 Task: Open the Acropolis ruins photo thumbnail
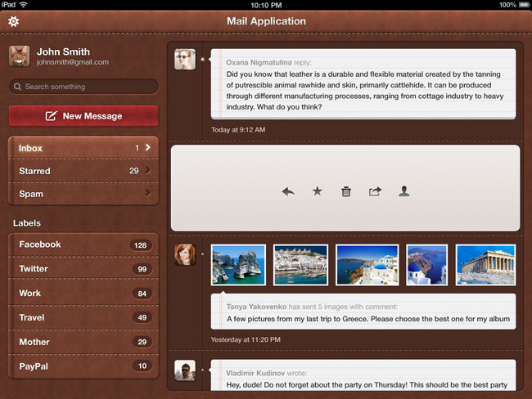[x=485, y=265]
